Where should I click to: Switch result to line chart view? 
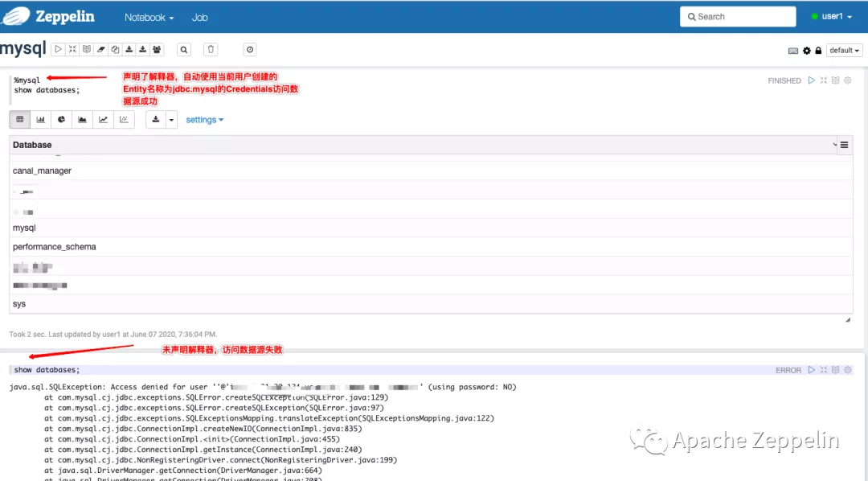103,119
